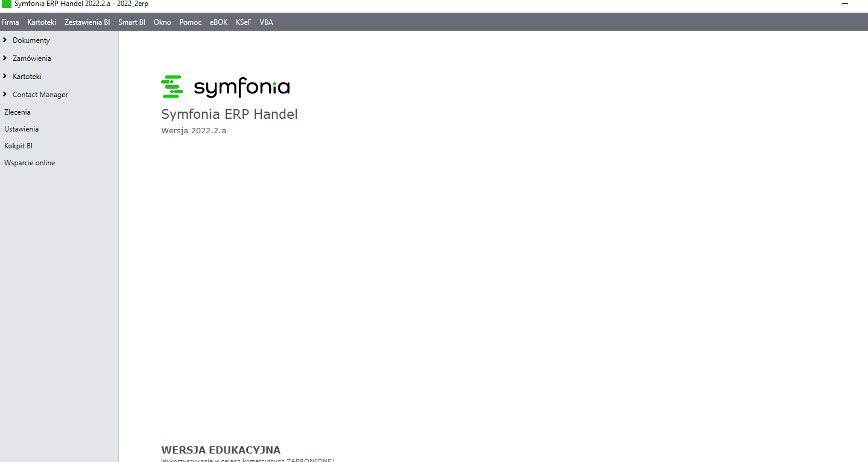Open Kokpit BI in the sidebar
The image size is (868, 462).
coord(18,146)
